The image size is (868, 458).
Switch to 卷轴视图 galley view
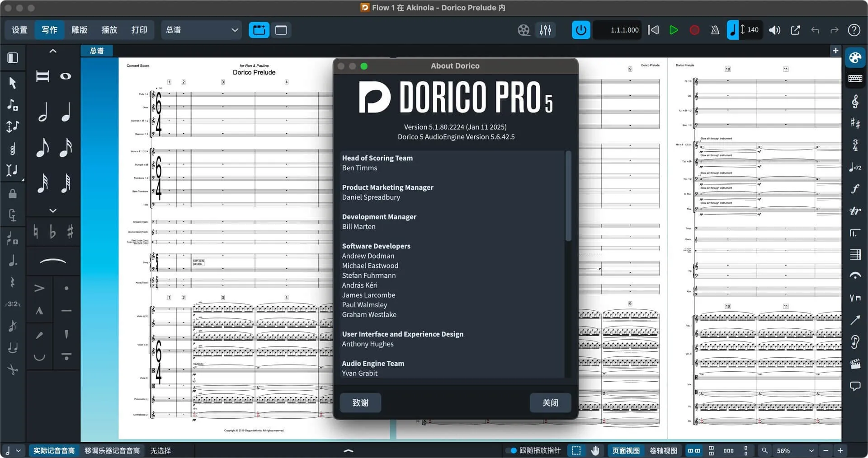pos(663,450)
